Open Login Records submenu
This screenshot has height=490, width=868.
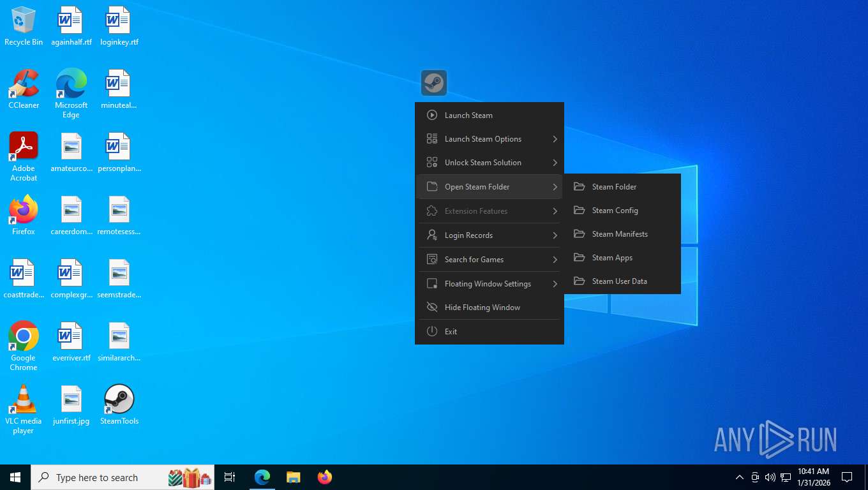tap(490, 235)
